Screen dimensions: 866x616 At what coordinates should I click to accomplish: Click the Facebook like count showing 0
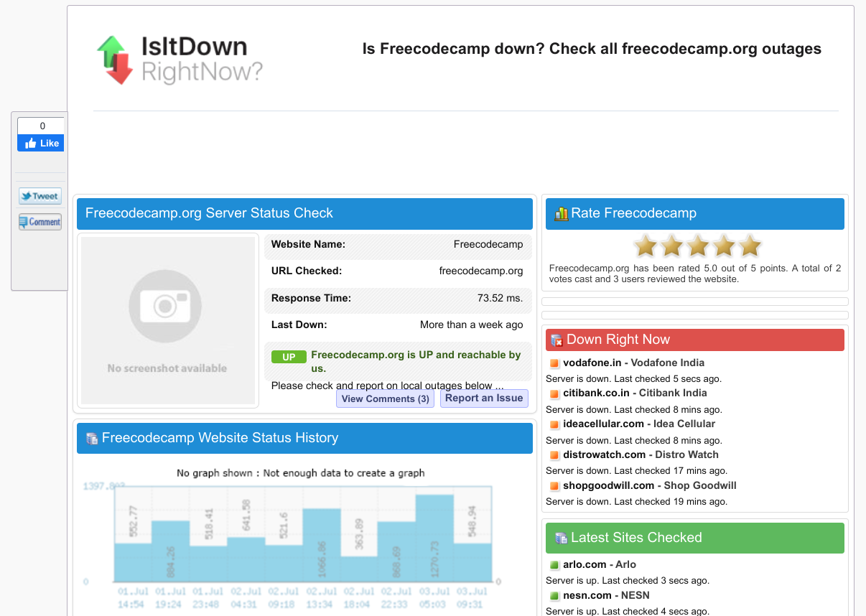41,126
